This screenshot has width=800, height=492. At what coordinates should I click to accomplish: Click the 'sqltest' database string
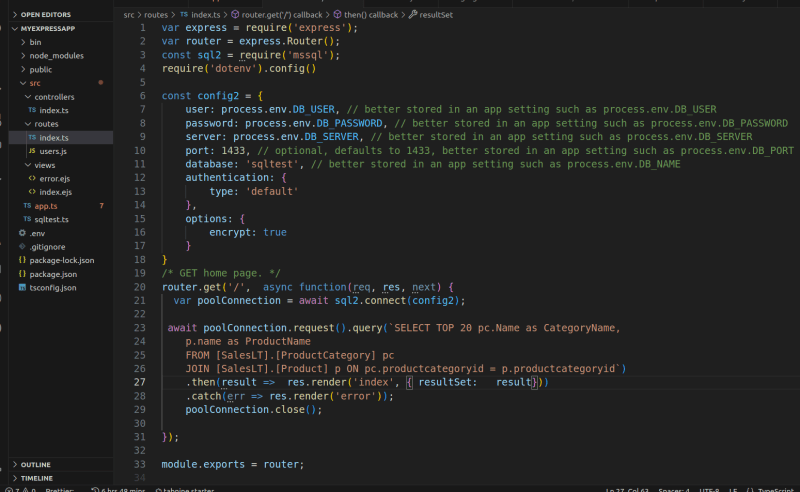pyautogui.click(x=271, y=164)
